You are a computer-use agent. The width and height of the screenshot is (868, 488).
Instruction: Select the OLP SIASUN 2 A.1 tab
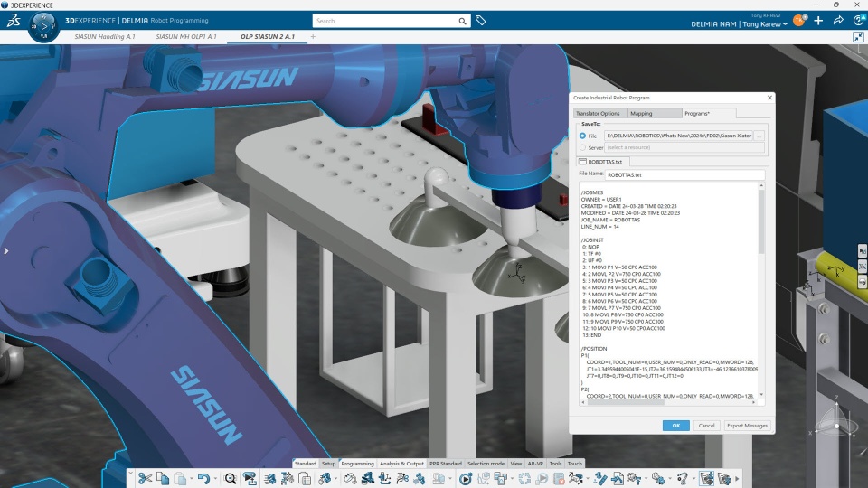point(268,36)
